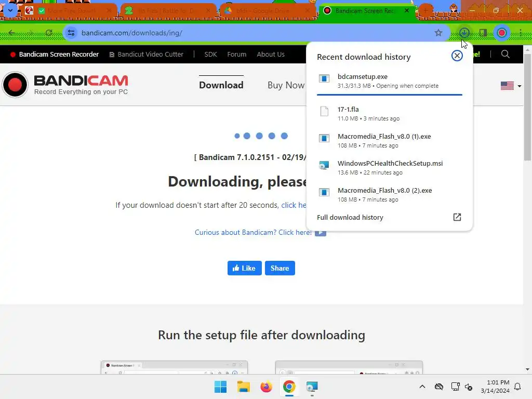The height and width of the screenshot is (399, 532).
Task: Go back using the browser back arrow
Action: 12,33
